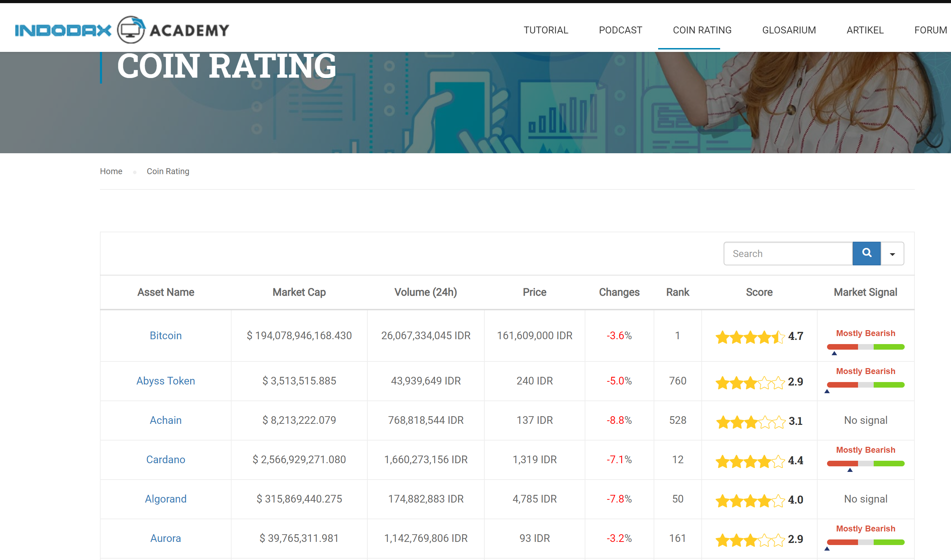951x560 pixels.
Task: Click Bitcoin's star rating score
Action: tap(759, 336)
